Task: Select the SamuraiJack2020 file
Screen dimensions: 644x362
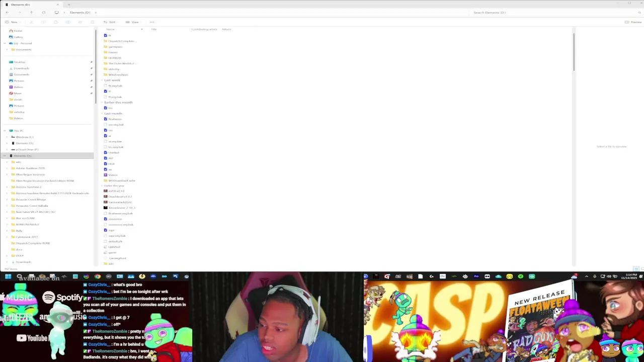Action: (117, 202)
